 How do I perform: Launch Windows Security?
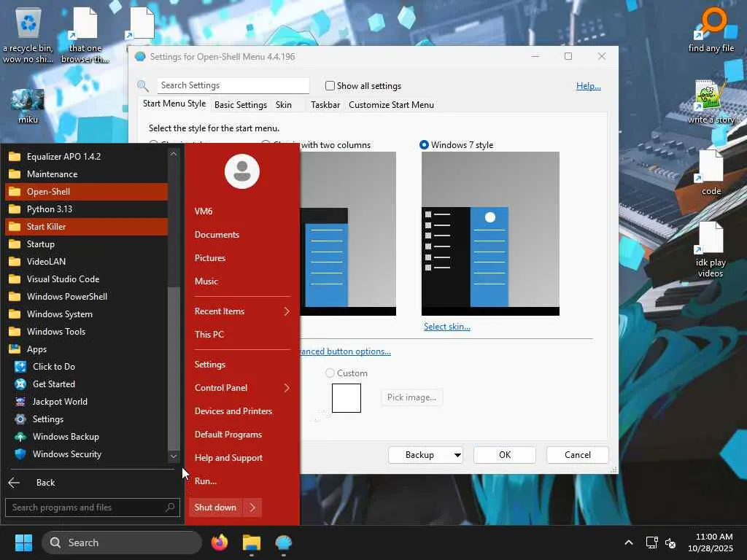point(86,454)
